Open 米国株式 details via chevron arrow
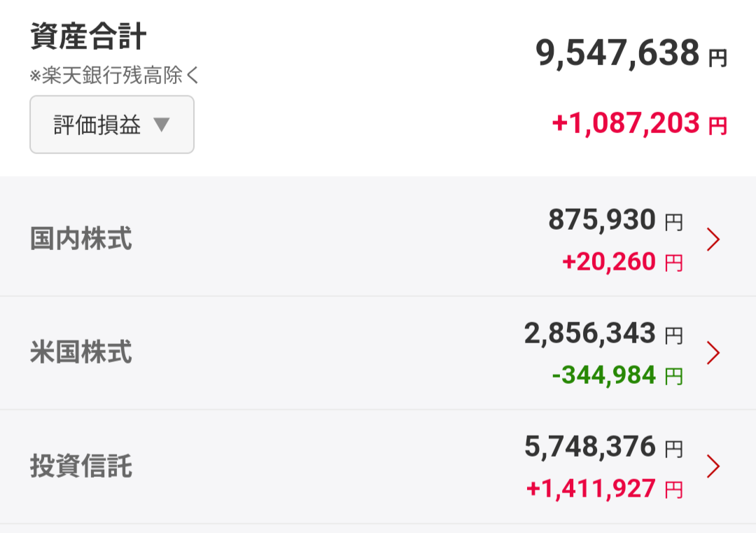The image size is (756, 533). click(713, 352)
